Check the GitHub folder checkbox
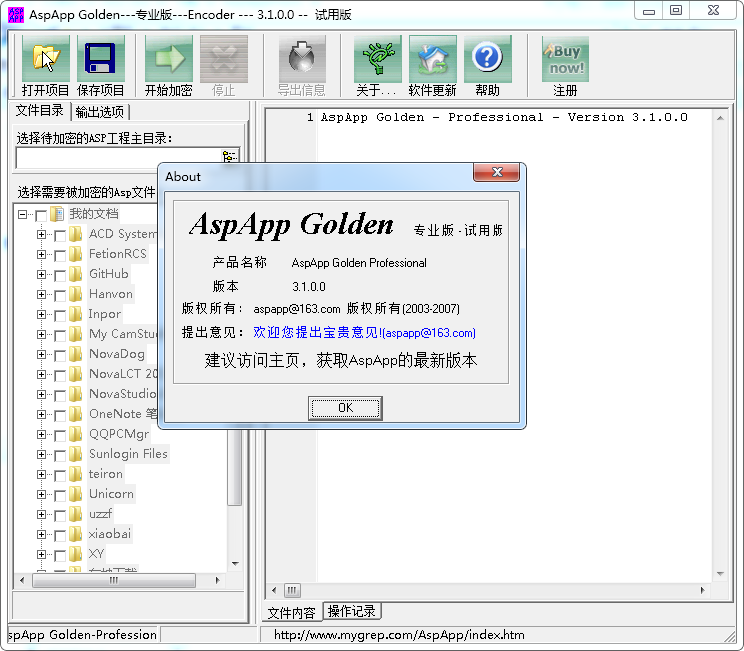This screenshot has height=651, width=744. coord(60,274)
